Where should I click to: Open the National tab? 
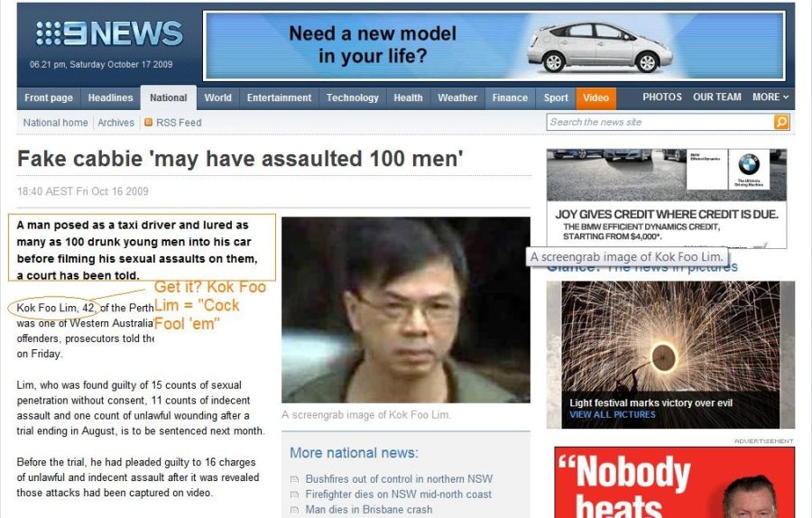169,97
